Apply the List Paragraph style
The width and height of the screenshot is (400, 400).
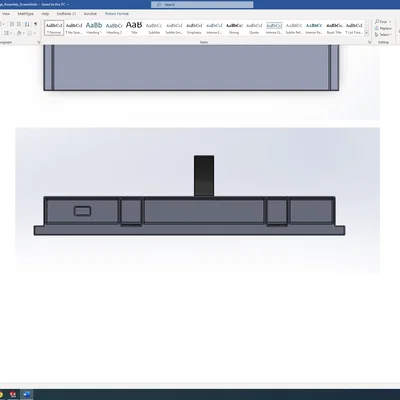pyautogui.click(x=354, y=28)
